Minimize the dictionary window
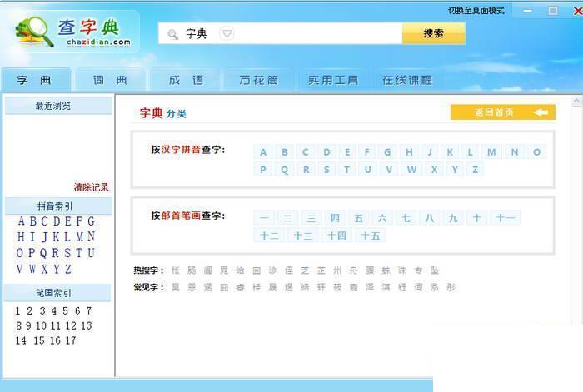The image size is (583, 392). pos(527,11)
